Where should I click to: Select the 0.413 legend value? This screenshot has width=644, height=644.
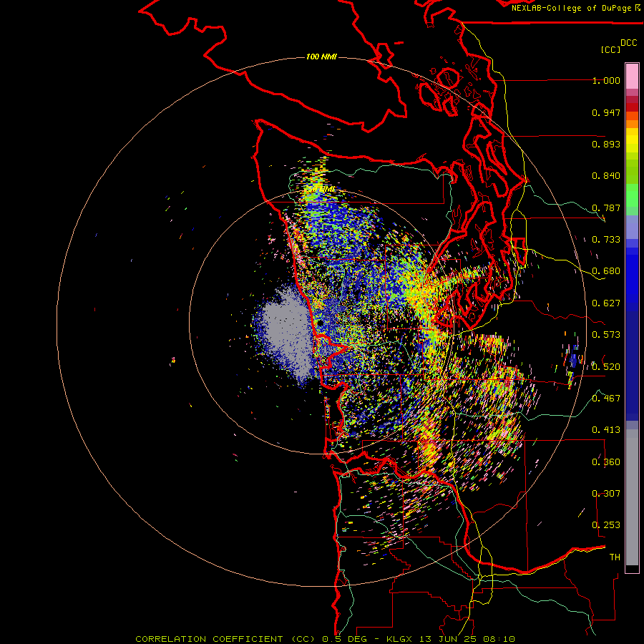tap(606, 430)
